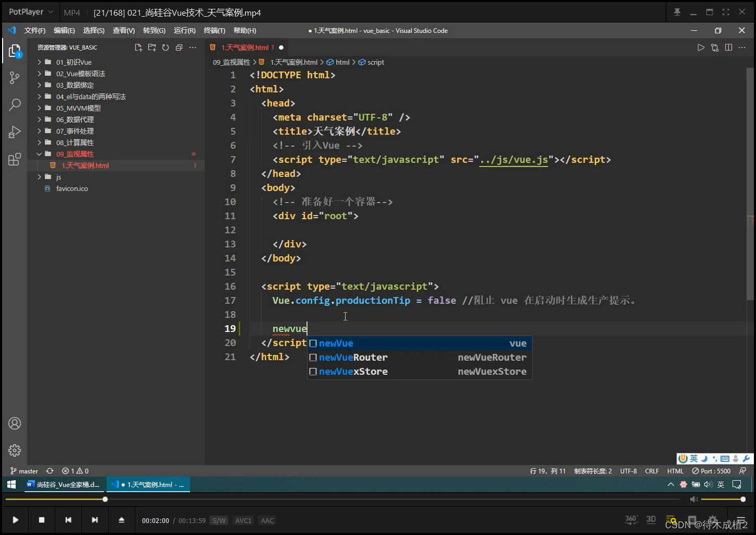
Task: Change language mode HTML in status bar
Action: click(x=675, y=471)
